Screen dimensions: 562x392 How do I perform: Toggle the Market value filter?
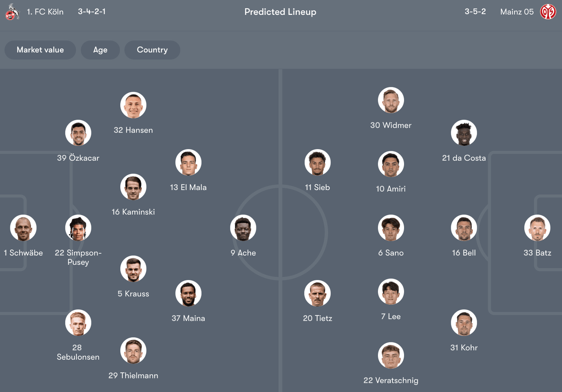click(x=40, y=50)
